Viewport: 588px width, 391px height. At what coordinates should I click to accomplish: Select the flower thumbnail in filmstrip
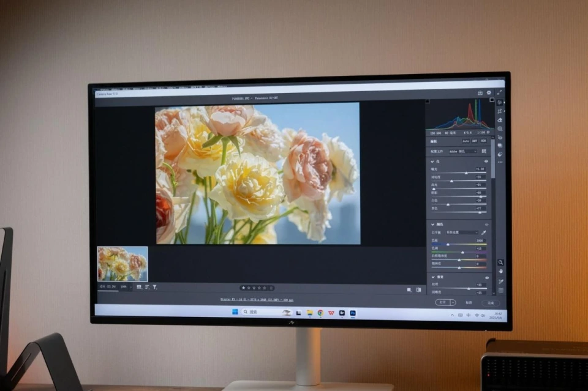123,264
